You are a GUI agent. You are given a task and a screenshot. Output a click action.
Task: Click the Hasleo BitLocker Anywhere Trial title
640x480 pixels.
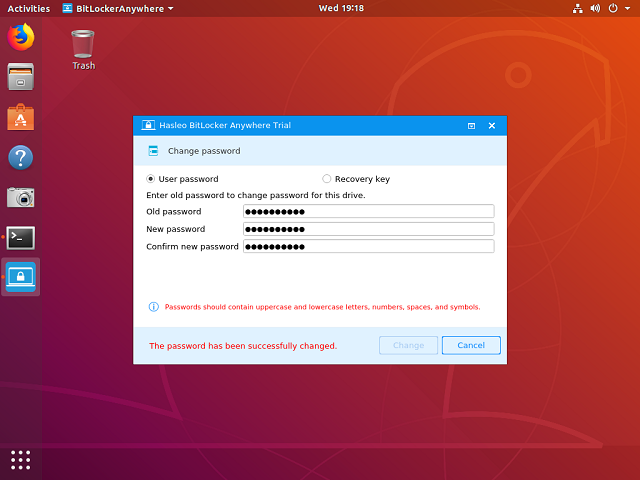225,125
